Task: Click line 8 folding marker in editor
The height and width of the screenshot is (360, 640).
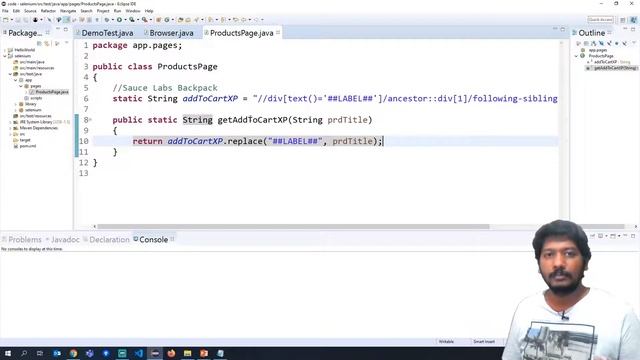Action: 91,120
